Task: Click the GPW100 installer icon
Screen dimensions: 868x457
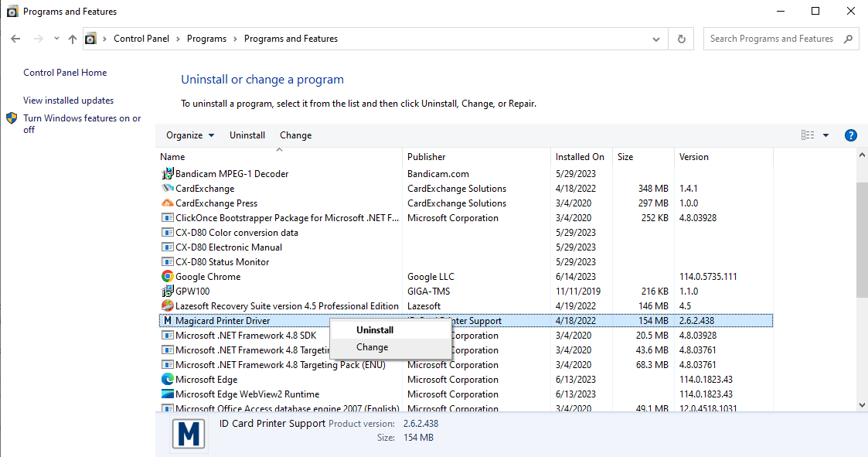Action: tap(167, 292)
